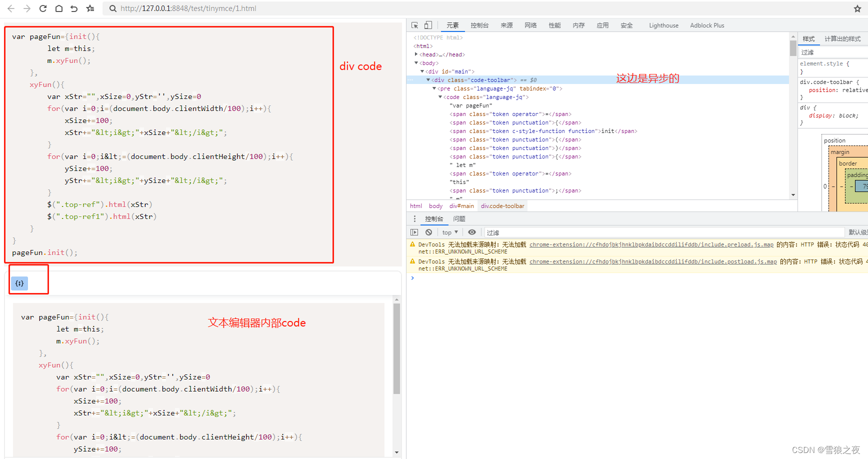Click the source code {;} icon in editor toolbar
The width and height of the screenshot is (868, 459).
coord(19,283)
